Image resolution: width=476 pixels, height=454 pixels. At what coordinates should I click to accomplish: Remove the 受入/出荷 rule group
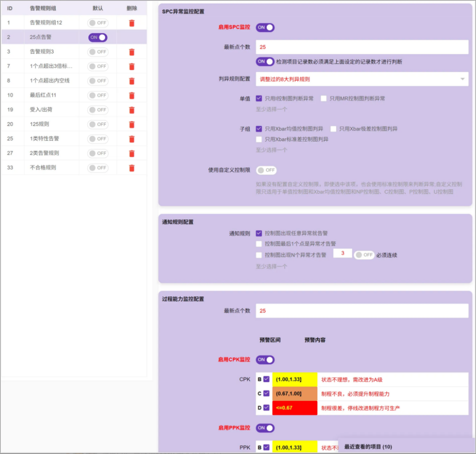(132, 110)
